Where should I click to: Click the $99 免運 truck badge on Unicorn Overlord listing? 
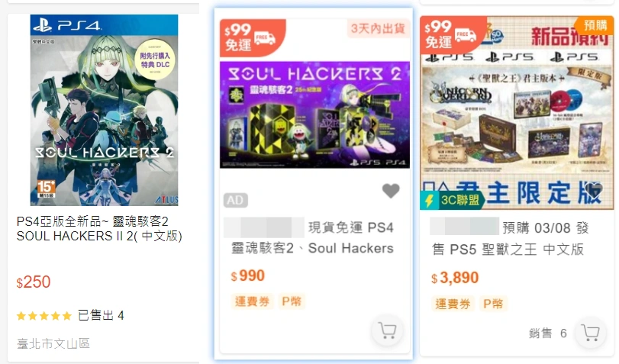point(453,36)
